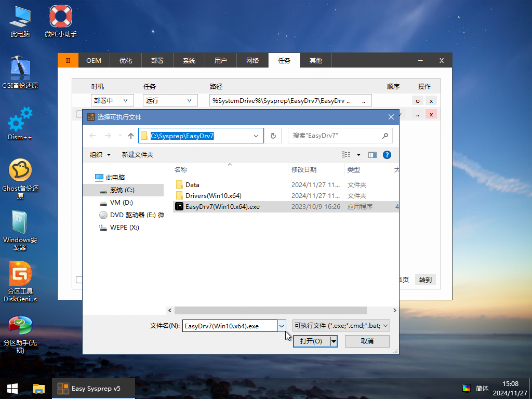Click the 转到 page jump button
Screen dimensions: 532x399
click(425, 280)
